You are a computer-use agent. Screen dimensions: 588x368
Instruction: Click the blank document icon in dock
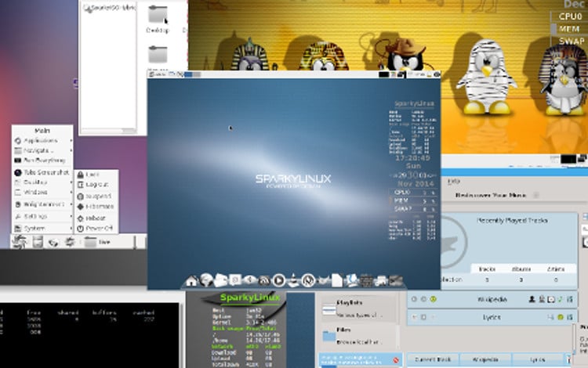336,280
